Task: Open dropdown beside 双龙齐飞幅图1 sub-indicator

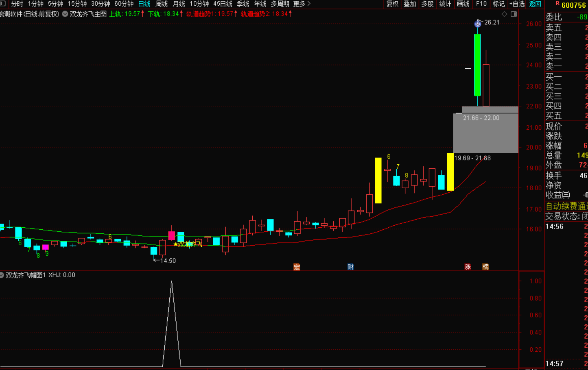Action: click(2, 275)
